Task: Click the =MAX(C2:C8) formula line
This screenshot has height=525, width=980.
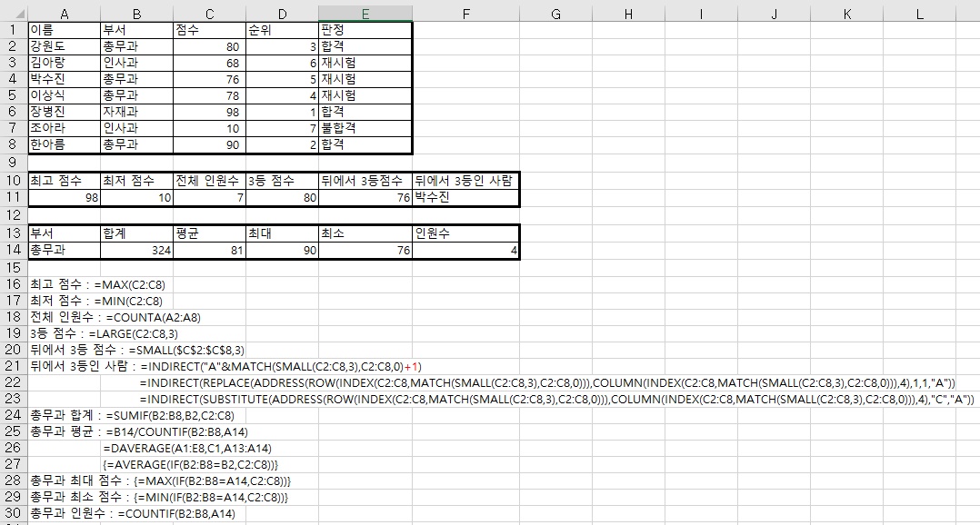Action: [x=98, y=284]
